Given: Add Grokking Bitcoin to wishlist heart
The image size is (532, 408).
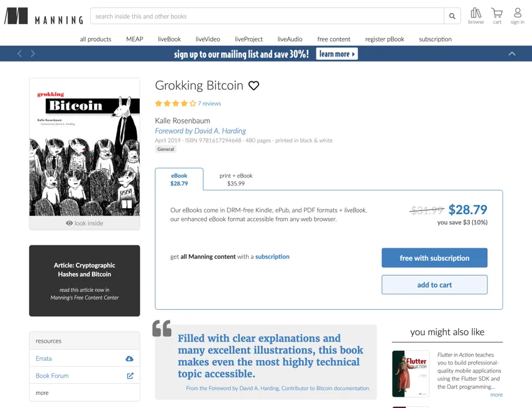Looking at the screenshot, I should coord(254,86).
